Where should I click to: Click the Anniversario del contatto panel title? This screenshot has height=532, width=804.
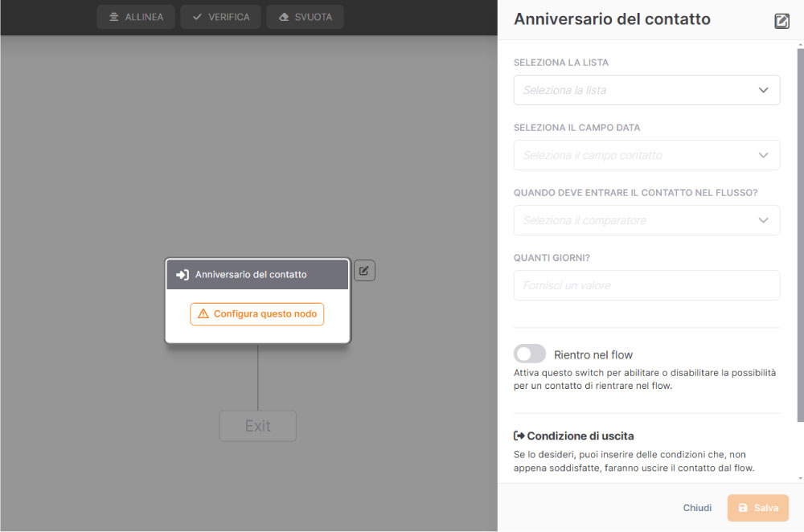[x=612, y=19]
